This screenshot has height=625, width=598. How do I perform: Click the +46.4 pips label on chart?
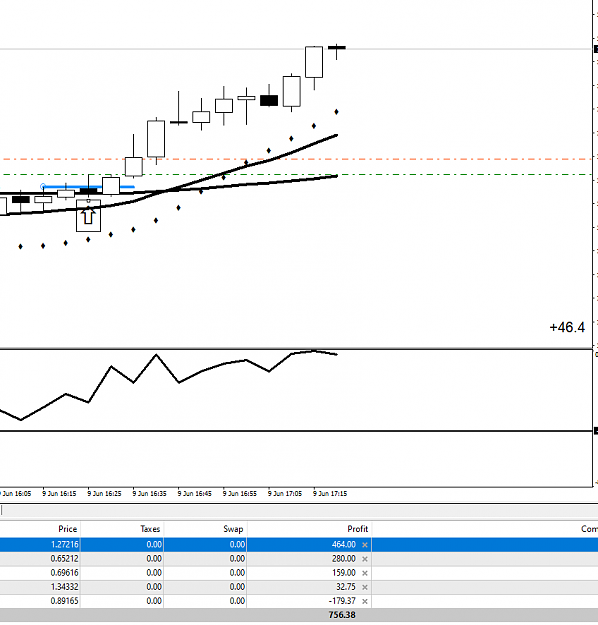pyautogui.click(x=567, y=327)
